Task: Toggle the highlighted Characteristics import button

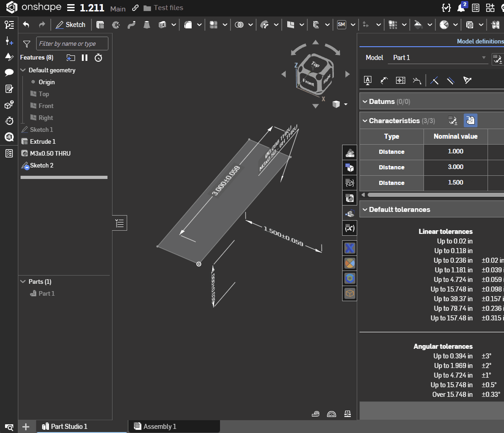Action: 471,120
